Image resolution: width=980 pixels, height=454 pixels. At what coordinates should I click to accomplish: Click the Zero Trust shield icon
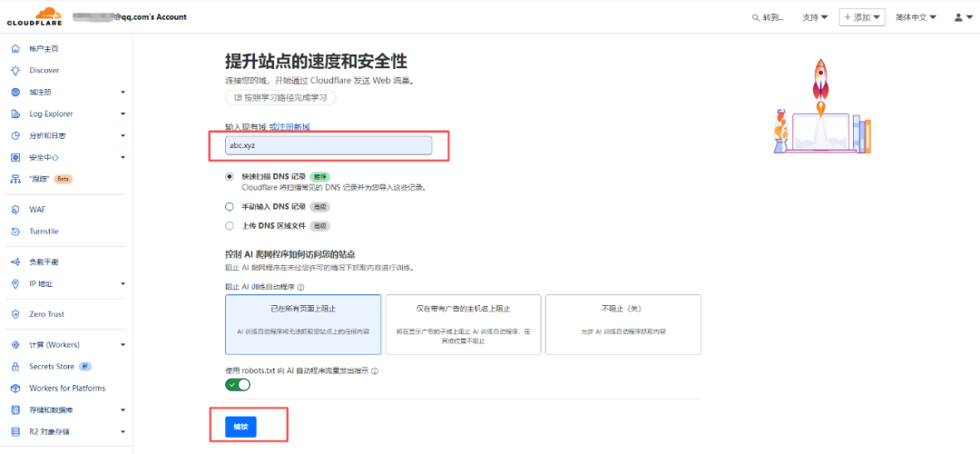coord(15,314)
